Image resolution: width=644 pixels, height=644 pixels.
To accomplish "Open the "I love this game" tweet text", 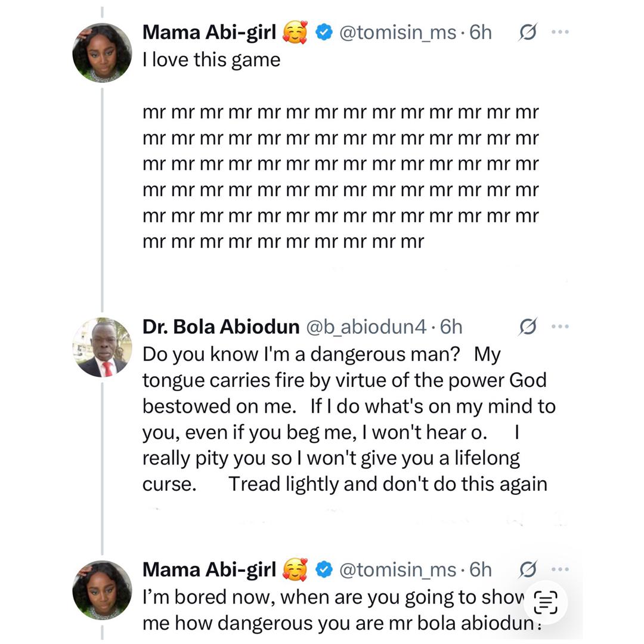I will (211, 60).
